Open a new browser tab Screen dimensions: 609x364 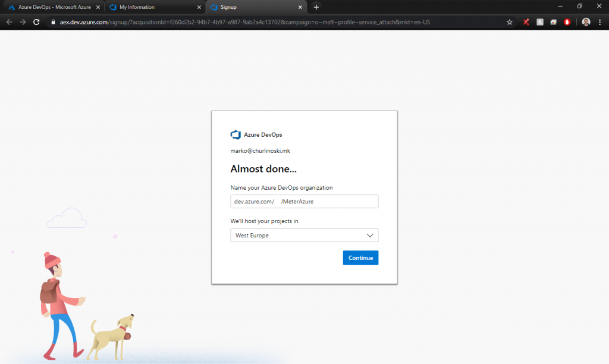[316, 7]
